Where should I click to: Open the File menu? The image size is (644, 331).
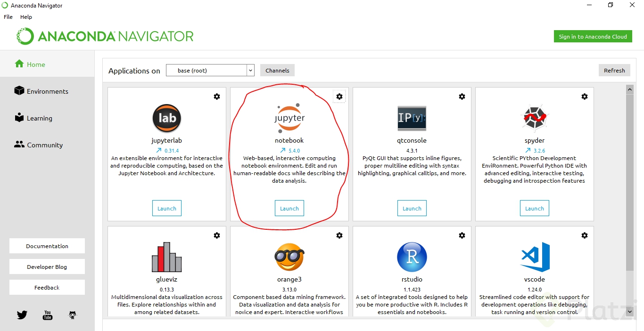(x=8, y=16)
